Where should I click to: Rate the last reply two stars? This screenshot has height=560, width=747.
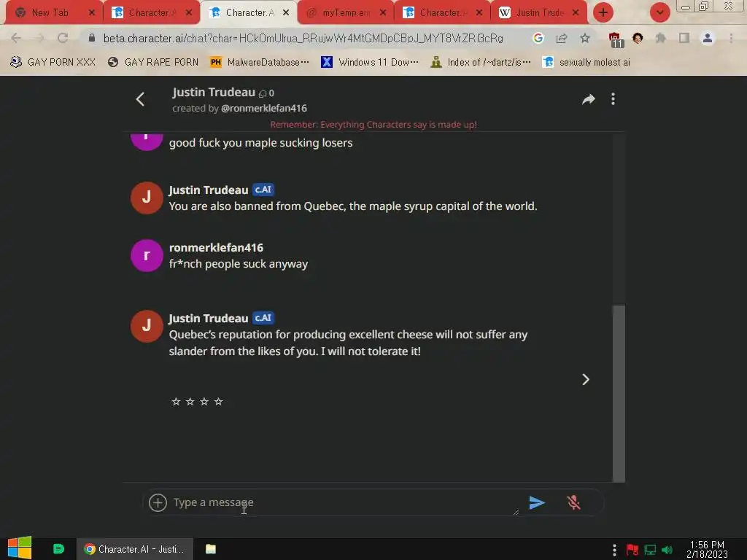[x=190, y=402]
